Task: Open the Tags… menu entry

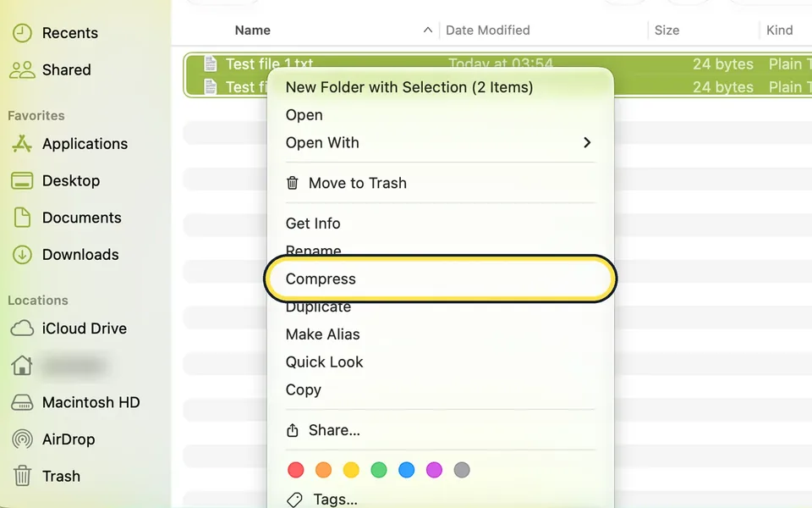Action: 335,500
